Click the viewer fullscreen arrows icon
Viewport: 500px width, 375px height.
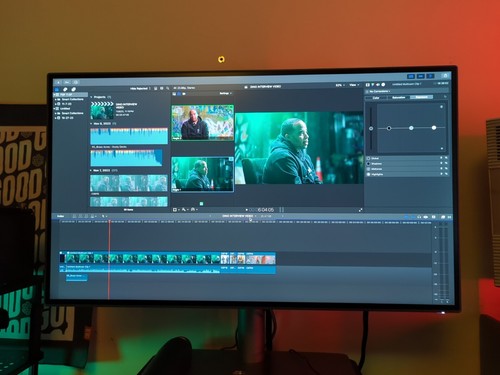pos(360,210)
